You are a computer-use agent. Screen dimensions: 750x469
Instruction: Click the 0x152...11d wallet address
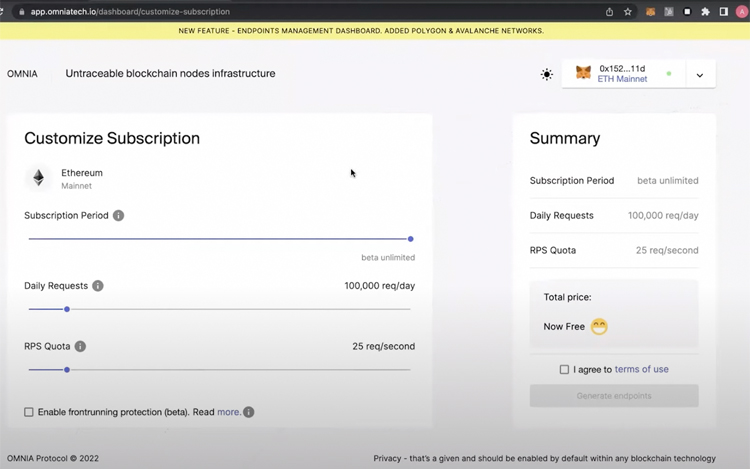click(622, 68)
